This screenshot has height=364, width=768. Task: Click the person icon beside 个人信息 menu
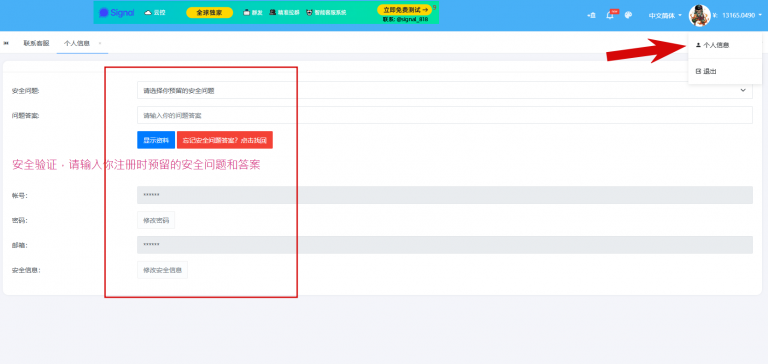[x=698, y=45]
